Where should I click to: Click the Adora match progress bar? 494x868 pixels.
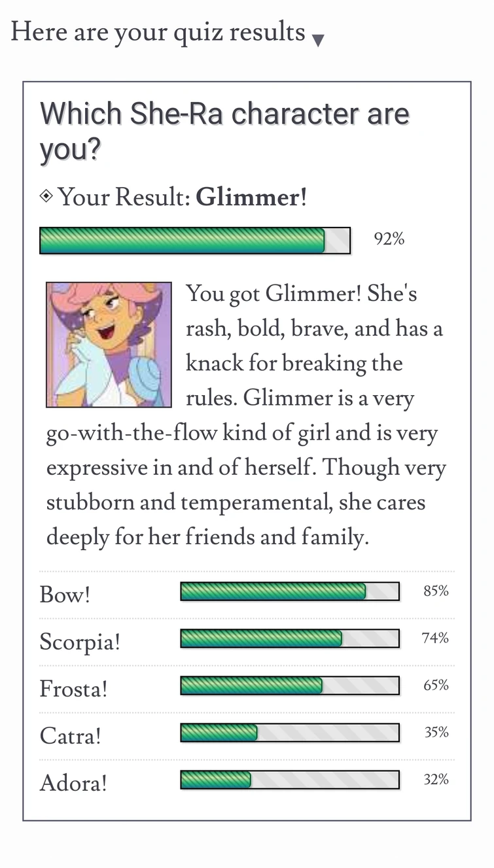(x=289, y=780)
